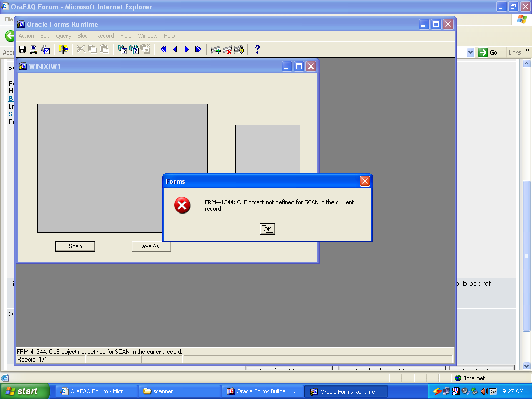Screen dimensions: 532x399
Task: Click the Exit door icon
Action: (63, 49)
